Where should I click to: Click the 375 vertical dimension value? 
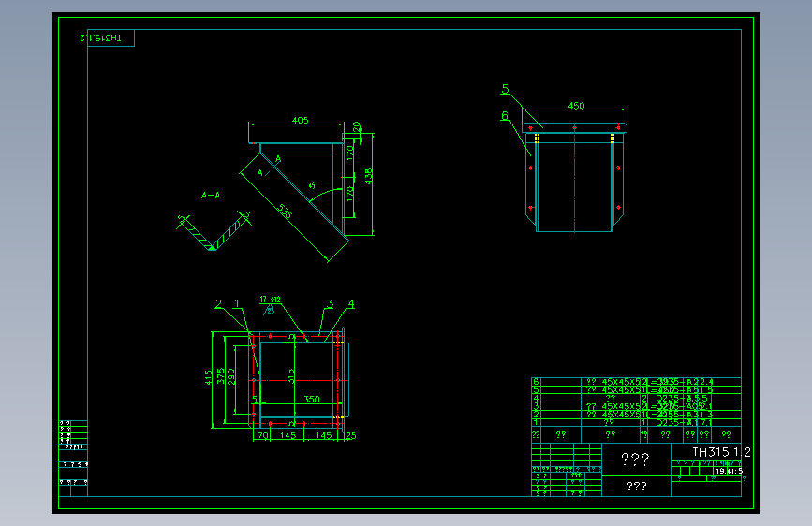coord(221,376)
